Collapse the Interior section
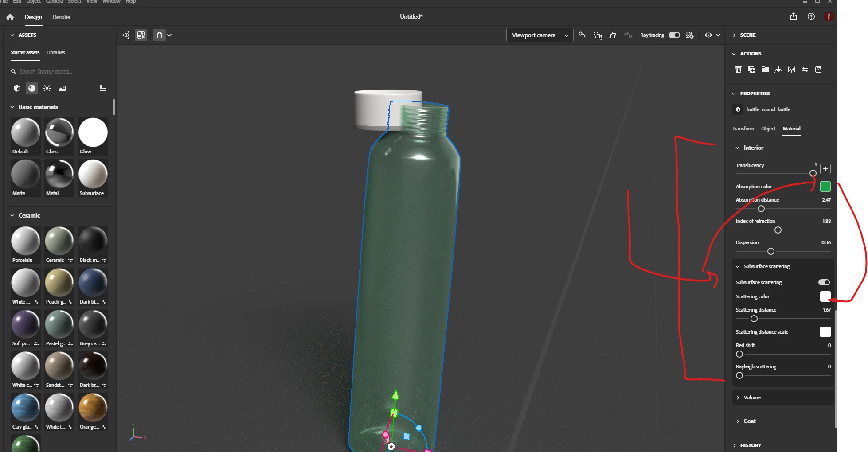 [738, 148]
